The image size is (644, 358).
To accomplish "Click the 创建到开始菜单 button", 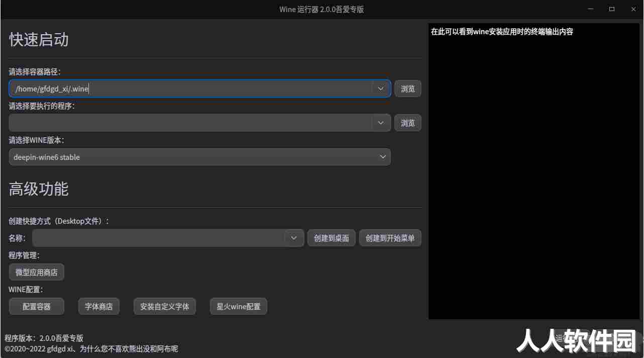I will [x=390, y=238].
